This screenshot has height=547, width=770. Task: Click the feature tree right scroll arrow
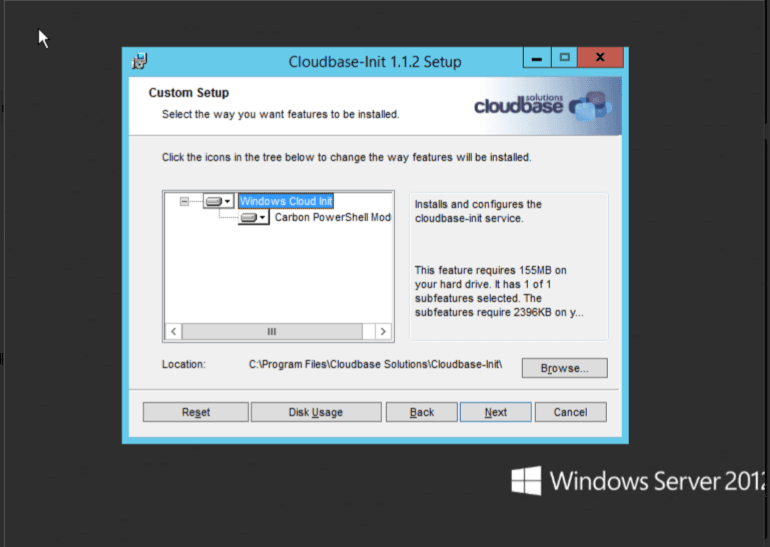[383, 331]
